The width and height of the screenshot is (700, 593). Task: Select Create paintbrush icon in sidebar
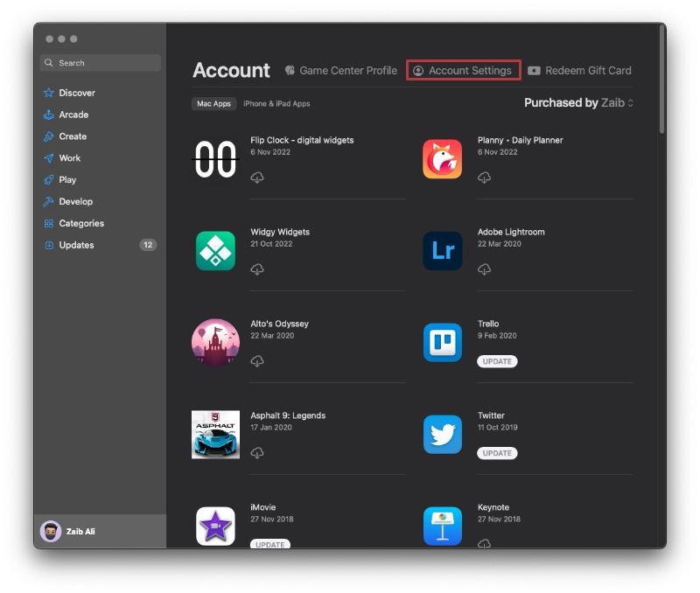point(49,136)
